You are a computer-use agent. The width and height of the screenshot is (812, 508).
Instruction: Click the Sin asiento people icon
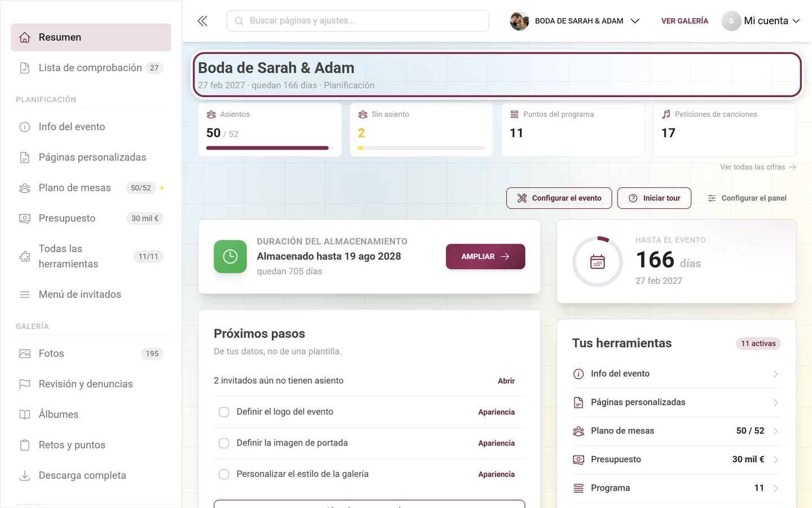pyautogui.click(x=363, y=114)
